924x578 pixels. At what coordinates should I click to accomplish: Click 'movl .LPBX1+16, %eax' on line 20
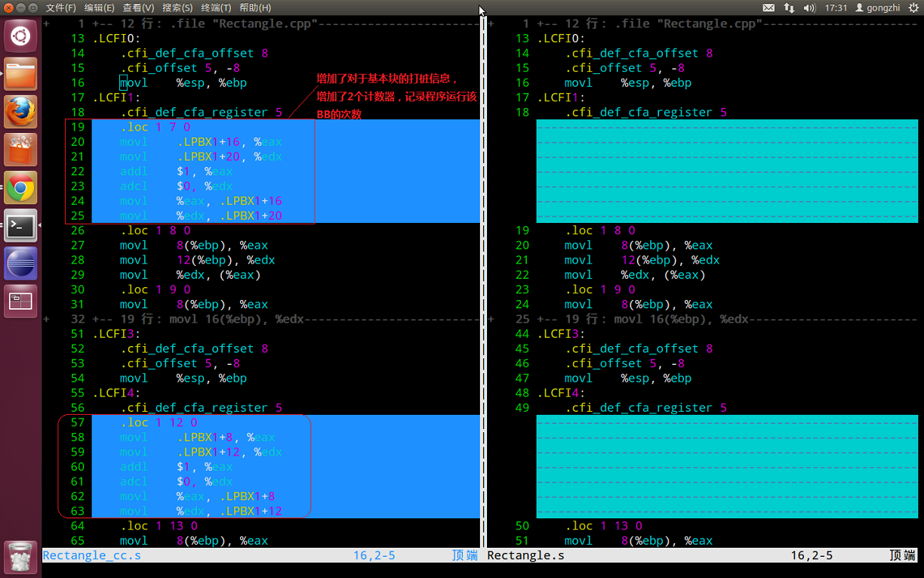[201, 142]
